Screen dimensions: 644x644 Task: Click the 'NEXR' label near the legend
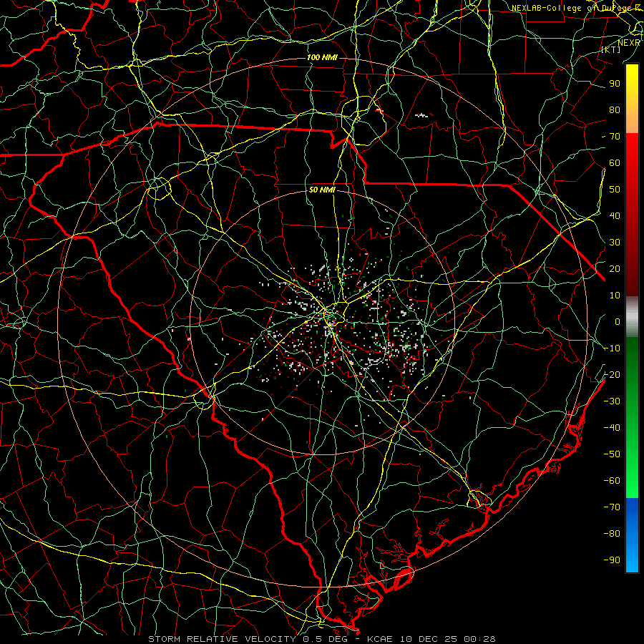tap(629, 43)
